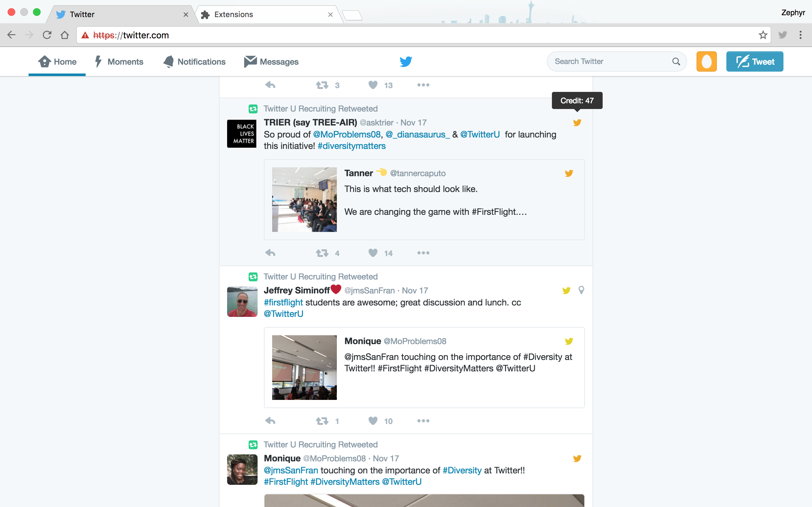Go to the Notifications tab
Image resolution: width=812 pixels, height=507 pixels.
point(194,62)
